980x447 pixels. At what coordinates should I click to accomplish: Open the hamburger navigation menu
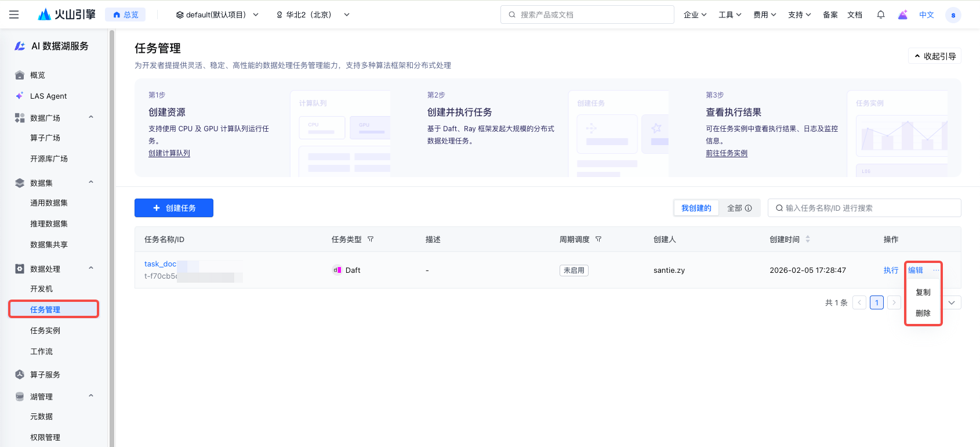[14, 15]
